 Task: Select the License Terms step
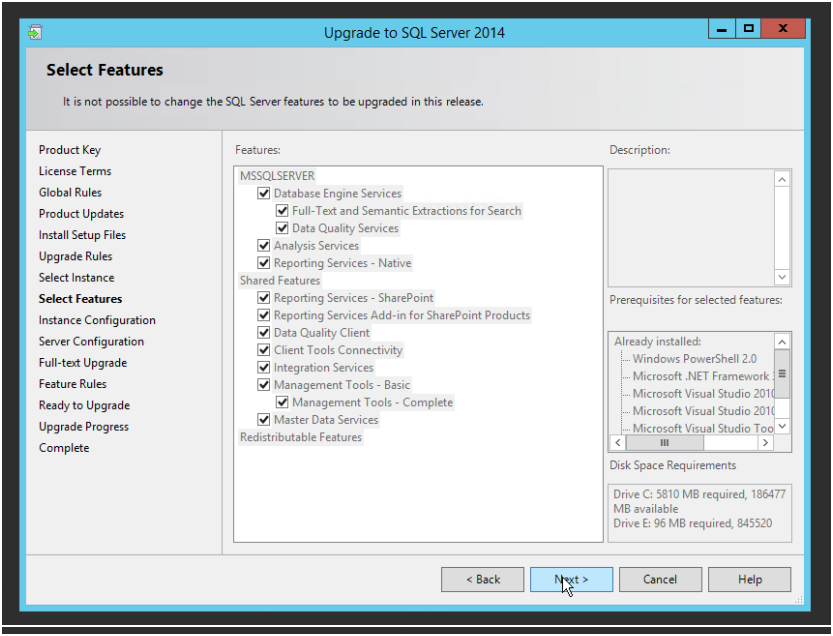(x=75, y=171)
